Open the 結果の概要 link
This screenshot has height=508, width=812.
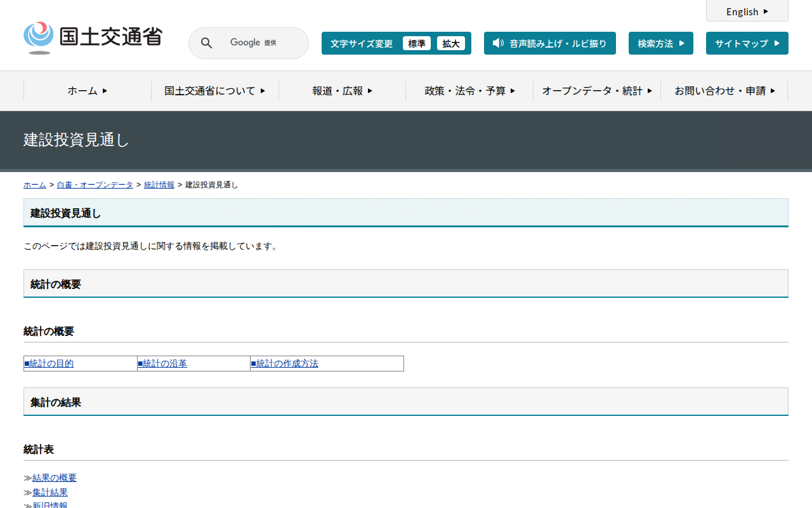coord(55,478)
